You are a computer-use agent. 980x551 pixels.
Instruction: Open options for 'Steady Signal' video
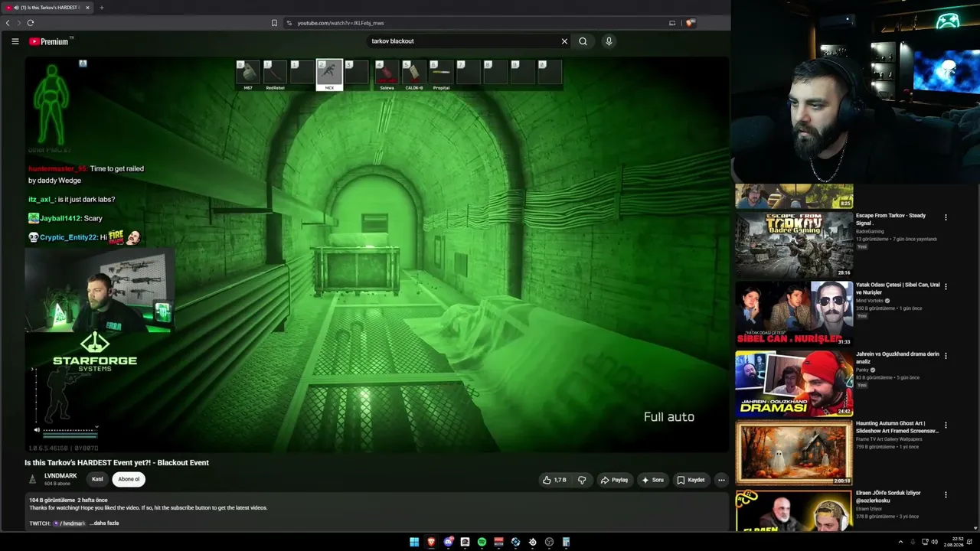tap(946, 217)
